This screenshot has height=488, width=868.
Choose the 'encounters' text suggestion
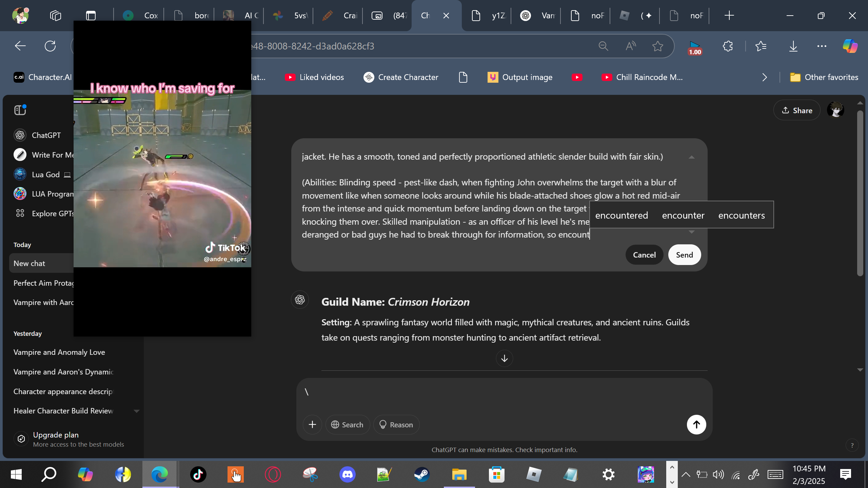pos(742,215)
